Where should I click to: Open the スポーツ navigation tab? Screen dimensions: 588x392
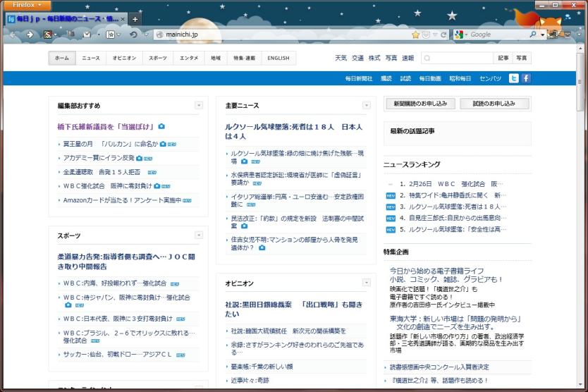pyautogui.click(x=158, y=58)
